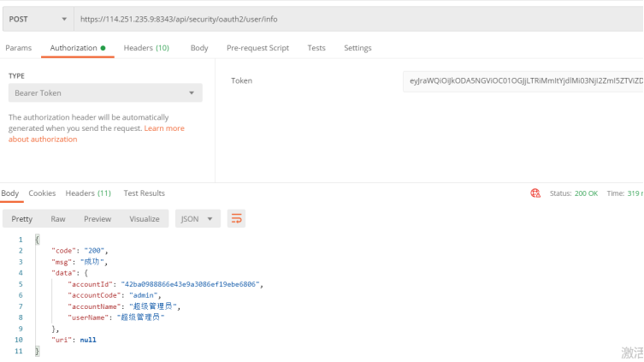Screen dimensions: 644x362
Task: Expand the Bearer Token type dropdown
Action: (105, 92)
